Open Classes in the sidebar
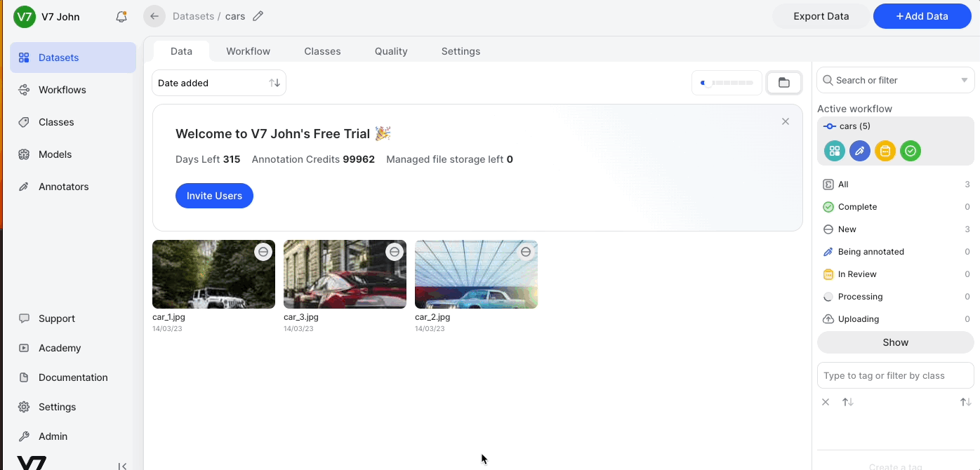 pyautogui.click(x=73, y=122)
